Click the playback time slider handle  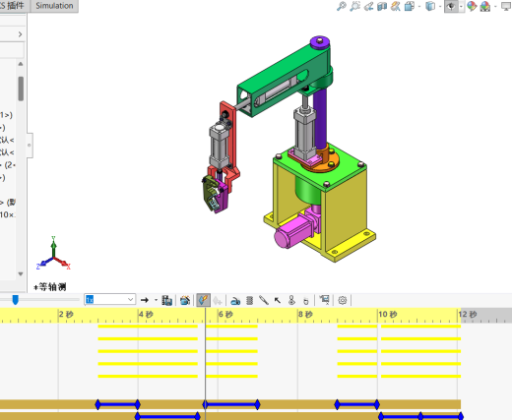tap(15, 299)
